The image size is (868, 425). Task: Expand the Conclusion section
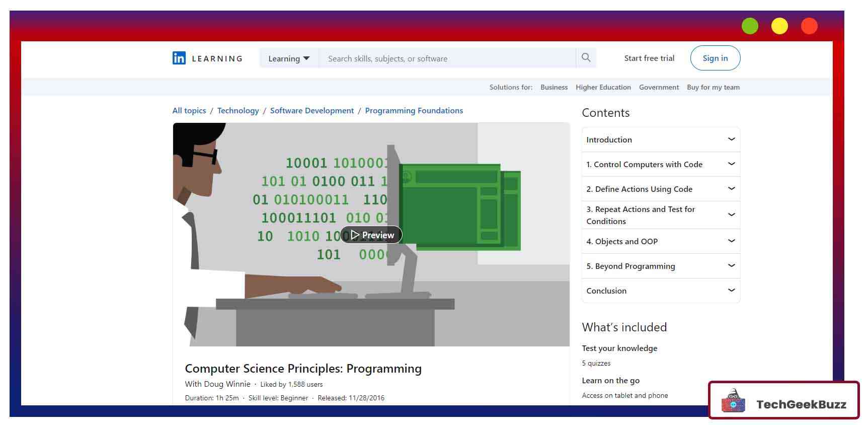[x=661, y=291]
